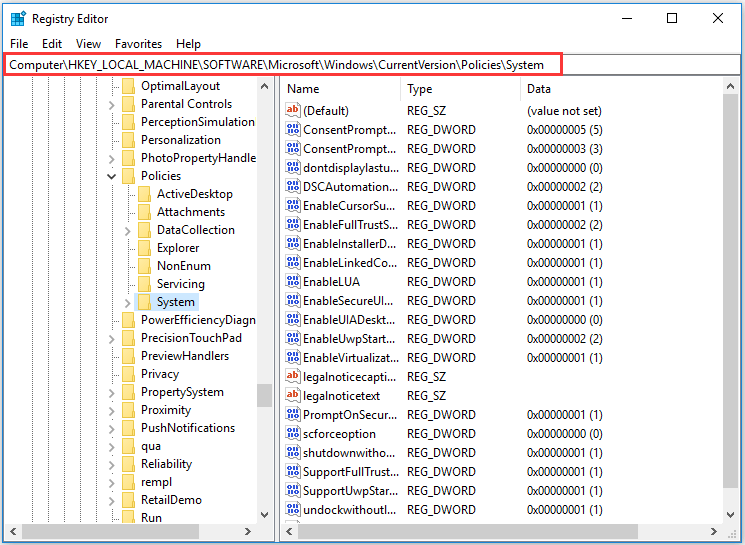Click tree pane vertical scrollbar down arrow

265,515
